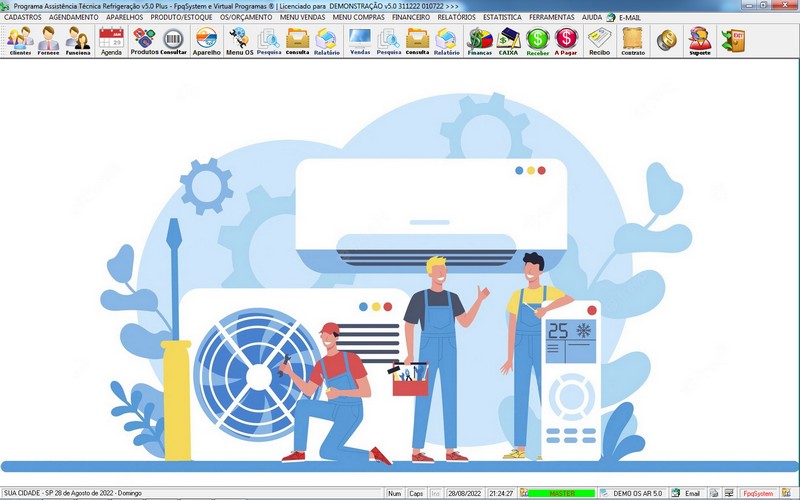The width and height of the screenshot is (800, 500).
Task: Open the APARELHOS menu
Action: point(124,17)
